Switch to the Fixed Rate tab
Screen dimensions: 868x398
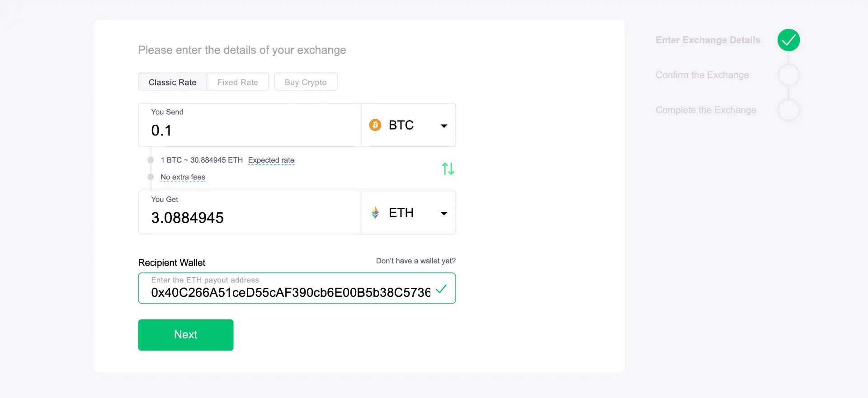point(237,82)
